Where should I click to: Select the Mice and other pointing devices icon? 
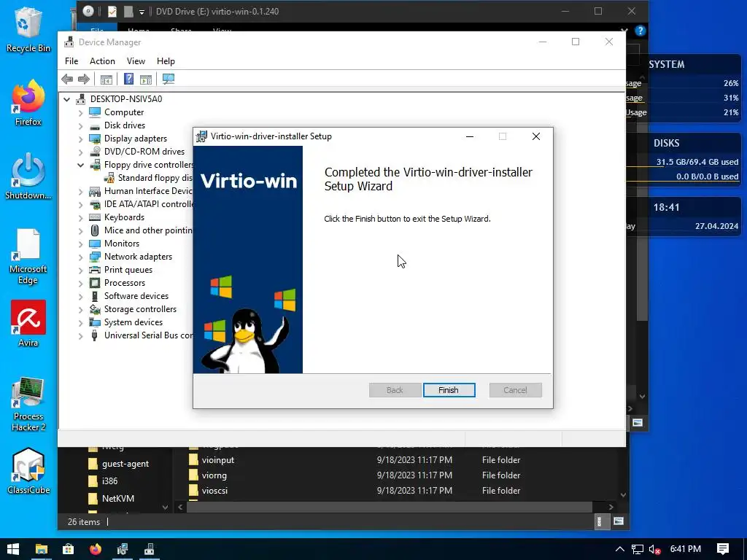click(x=95, y=230)
